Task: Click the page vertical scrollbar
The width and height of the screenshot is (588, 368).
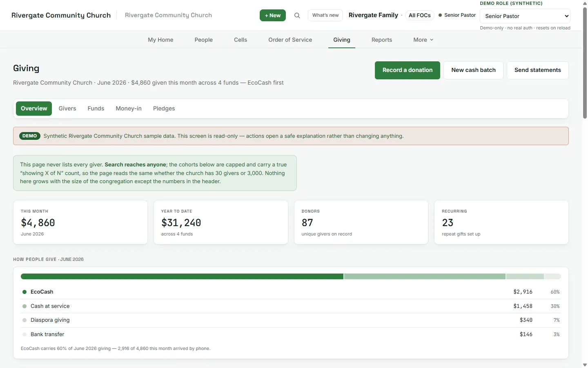Action: [x=585, y=63]
